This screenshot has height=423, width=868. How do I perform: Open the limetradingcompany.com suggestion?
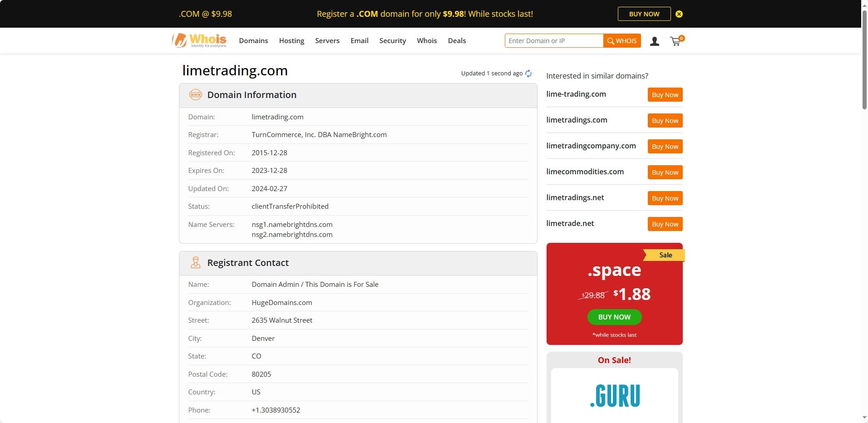(x=591, y=146)
